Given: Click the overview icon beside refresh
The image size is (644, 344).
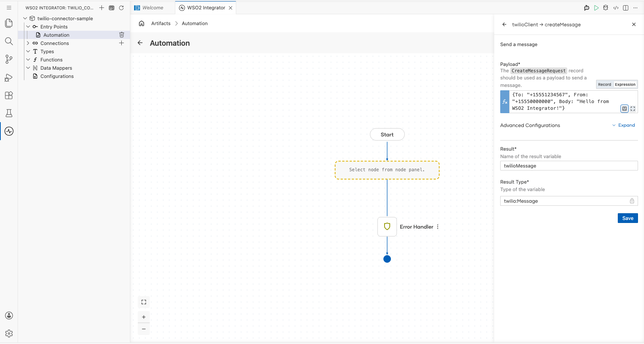Looking at the screenshot, I should [112, 7].
